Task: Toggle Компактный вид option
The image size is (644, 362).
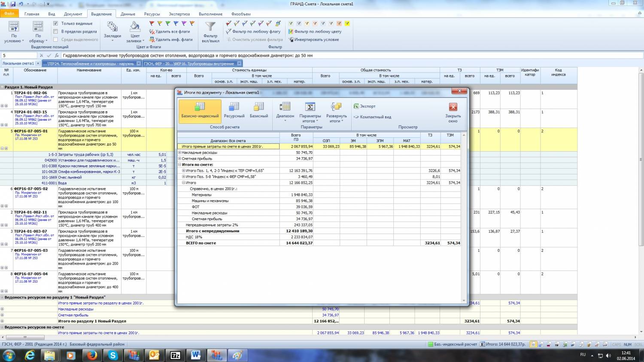Action: [372, 117]
